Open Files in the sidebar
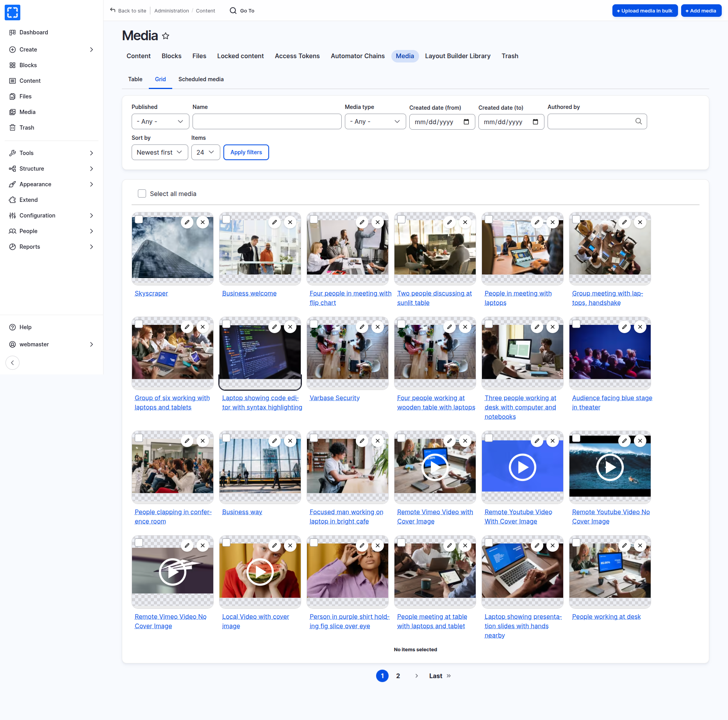Image resolution: width=728 pixels, height=720 pixels. coord(25,96)
